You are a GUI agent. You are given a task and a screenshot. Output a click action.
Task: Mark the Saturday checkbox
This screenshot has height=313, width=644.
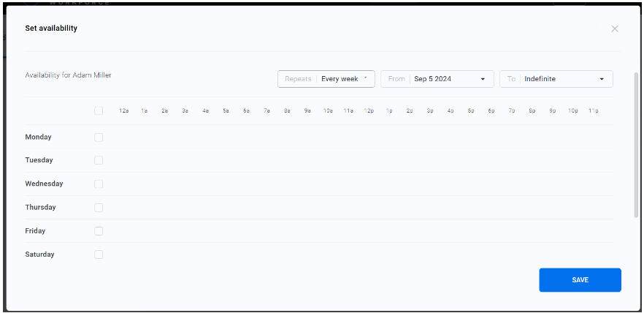(99, 254)
